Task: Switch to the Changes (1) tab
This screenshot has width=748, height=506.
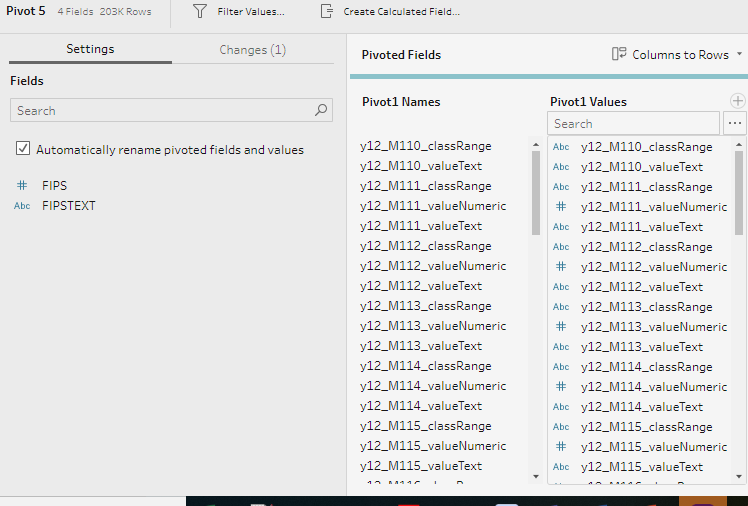Action: pos(252,50)
